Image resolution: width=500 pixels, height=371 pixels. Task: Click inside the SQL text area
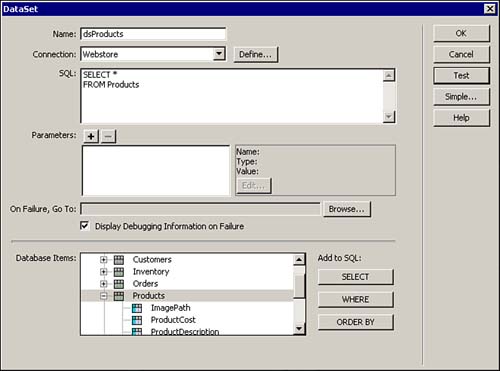232,96
